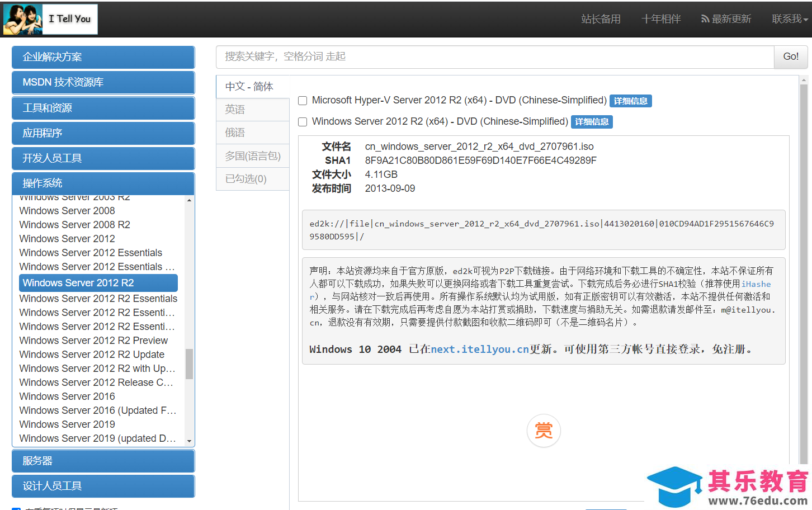Select Windows Server 2019 (updated D… entry
The height and width of the screenshot is (510, 812).
tap(97, 438)
